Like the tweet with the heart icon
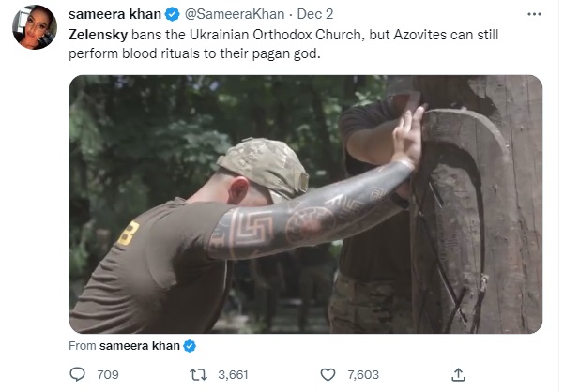Screen dimensions: 564x392 (x=328, y=375)
